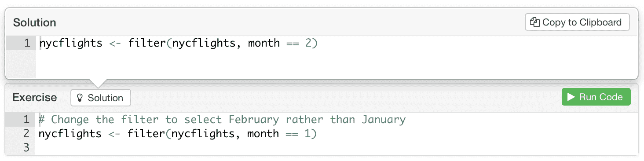Image resolution: width=644 pixels, height=161 pixels.
Task: Click nycflights variable in solution code
Action: point(71,43)
